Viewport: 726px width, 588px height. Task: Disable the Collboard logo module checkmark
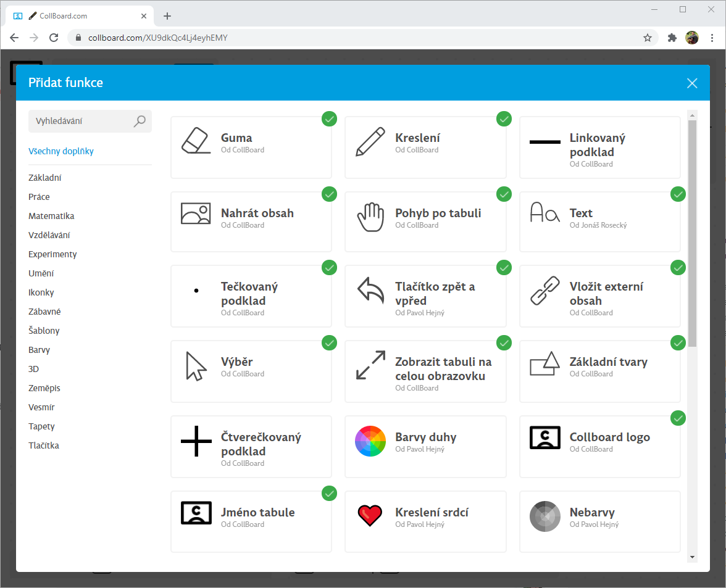[678, 418]
